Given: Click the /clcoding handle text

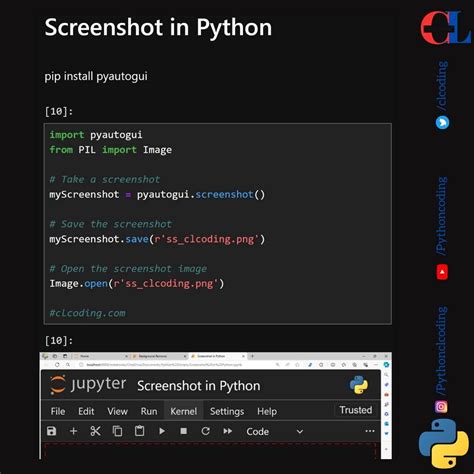Looking at the screenshot, I should [442, 86].
